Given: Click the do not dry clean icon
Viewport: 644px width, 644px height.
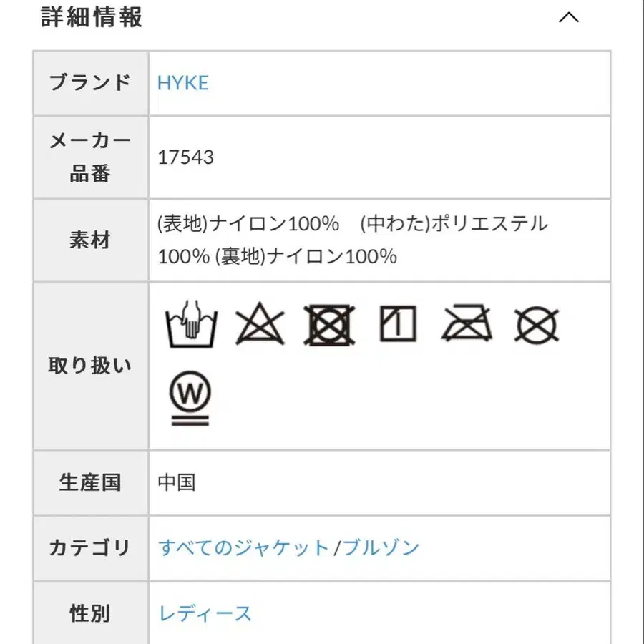Looking at the screenshot, I should point(537,326).
